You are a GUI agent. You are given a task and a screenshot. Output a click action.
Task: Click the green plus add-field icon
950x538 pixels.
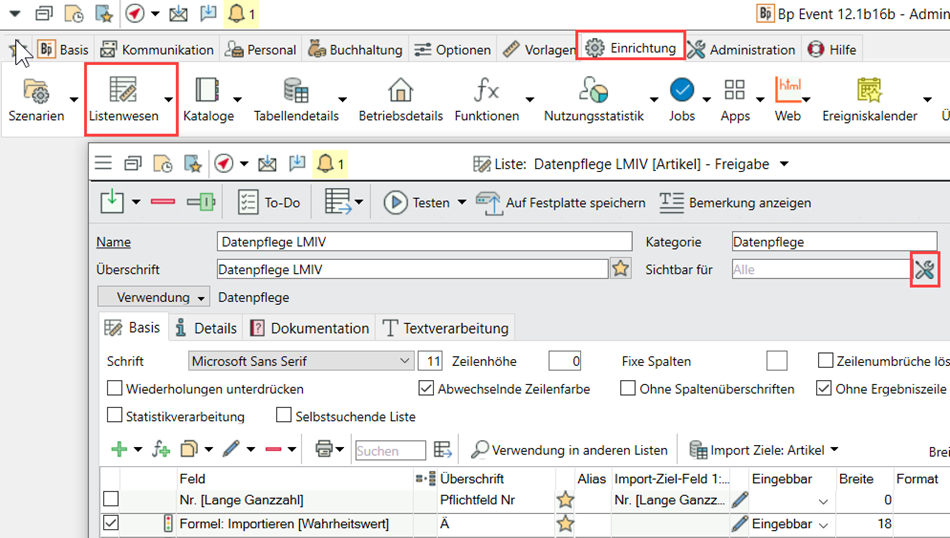pos(119,450)
